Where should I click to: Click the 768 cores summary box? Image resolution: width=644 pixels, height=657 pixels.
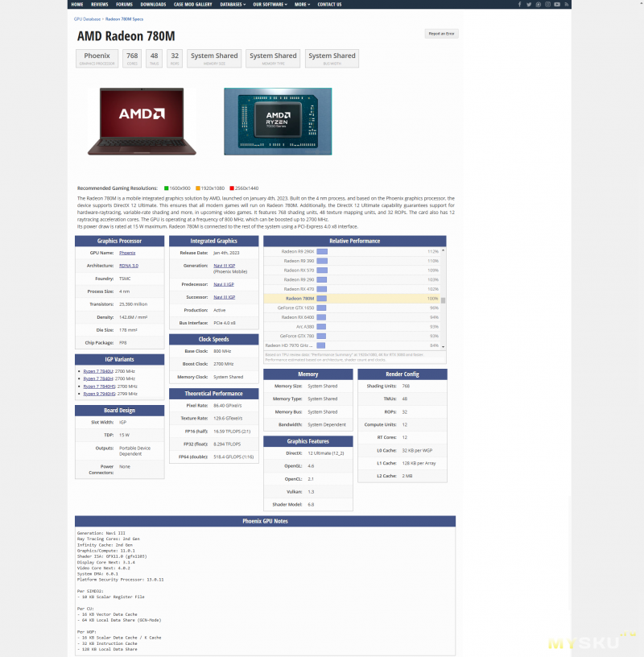(132, 58)
